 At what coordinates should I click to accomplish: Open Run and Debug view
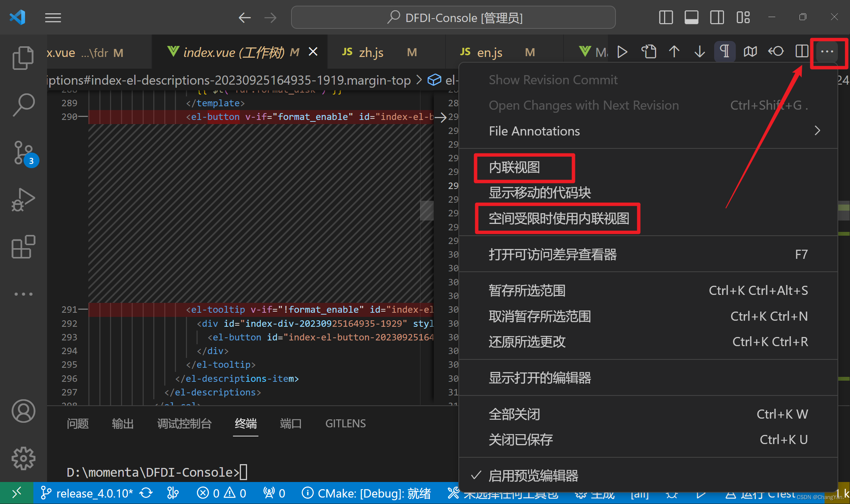23,200
